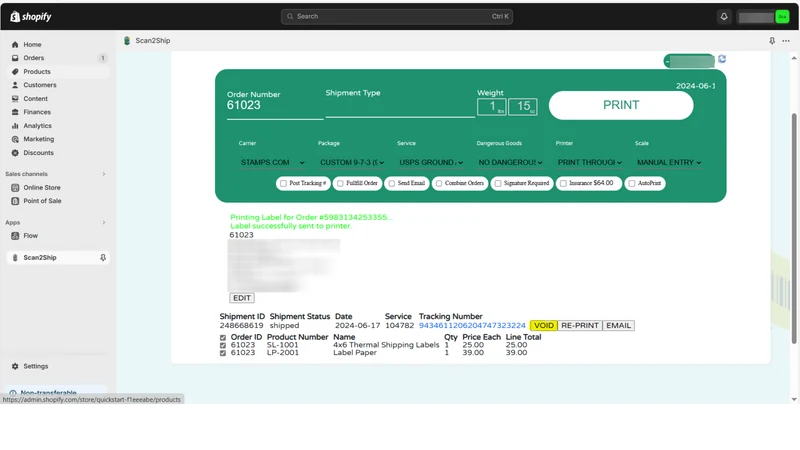Click the Orders sidebar icon
The width and height of the screenshot is (800, 450).
coord(15,58)
